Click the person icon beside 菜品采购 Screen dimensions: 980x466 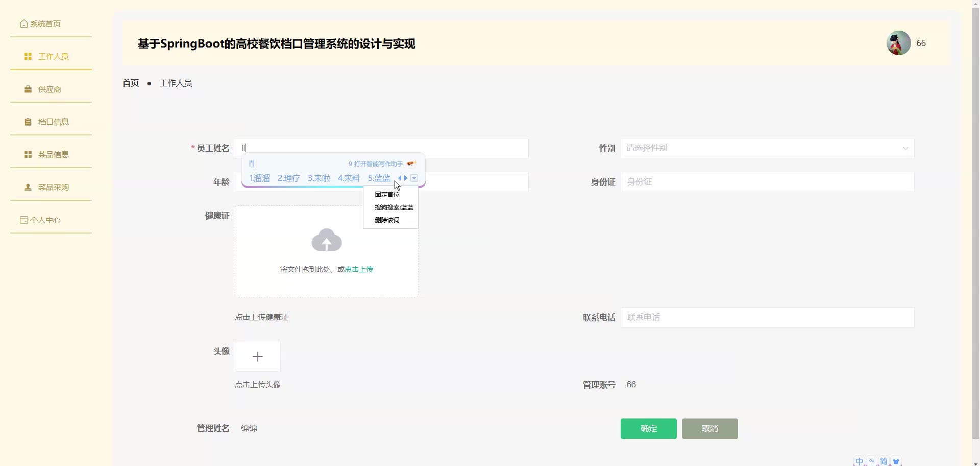(x=28, y=188)
